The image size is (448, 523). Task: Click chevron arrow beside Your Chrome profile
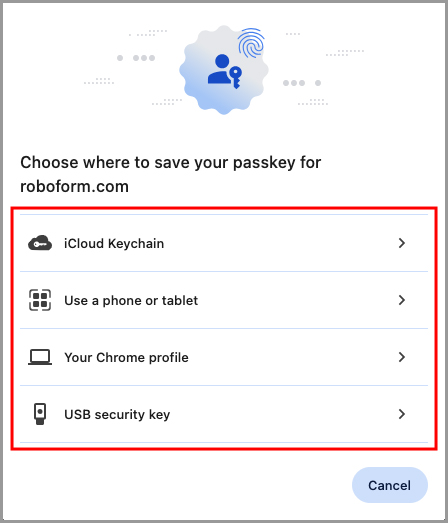point(402,357)
